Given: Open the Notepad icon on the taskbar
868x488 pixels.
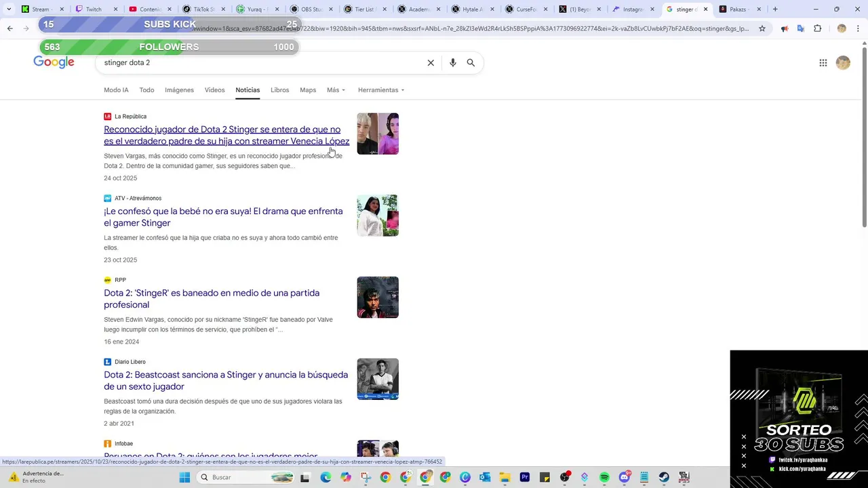Looking at the screenshot, I should (x=644, y=477).
